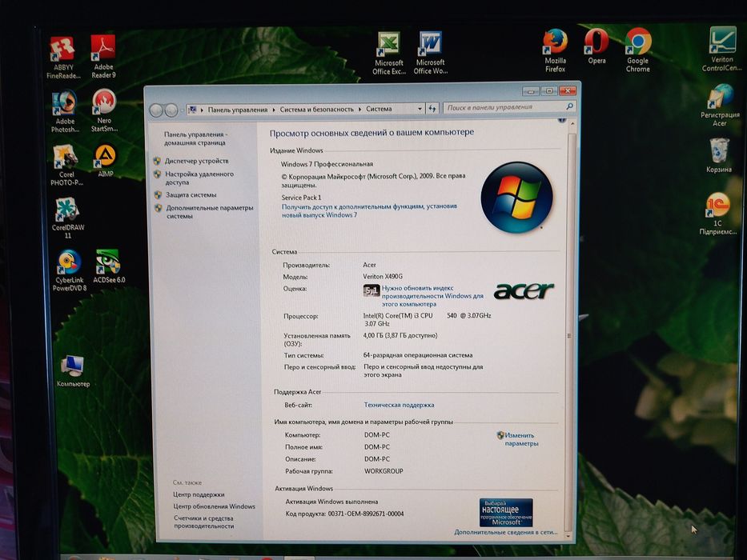Launch CorelDRAW 11 desktop icon
This screenshot has width=747, height=560.
click(67, 218)
